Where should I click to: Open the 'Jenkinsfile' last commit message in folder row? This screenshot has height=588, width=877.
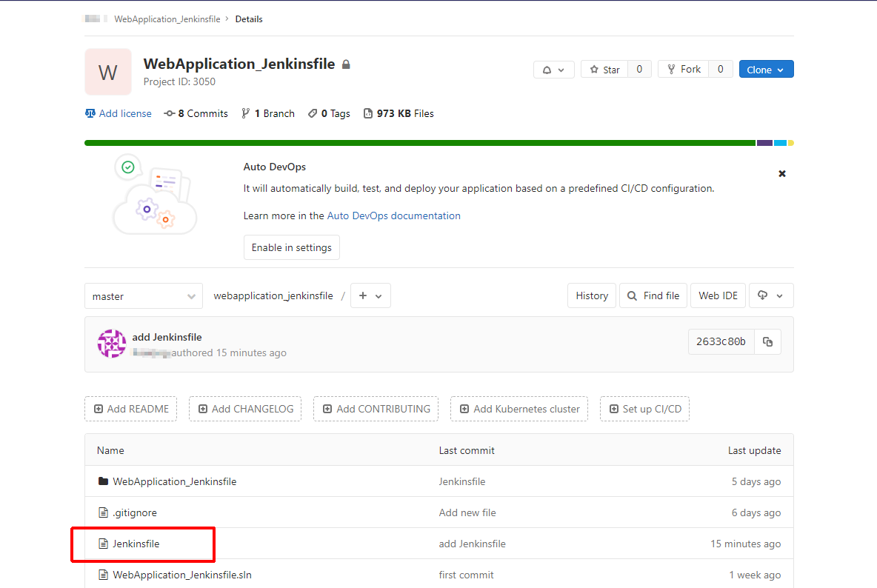[x=462, y=481]
